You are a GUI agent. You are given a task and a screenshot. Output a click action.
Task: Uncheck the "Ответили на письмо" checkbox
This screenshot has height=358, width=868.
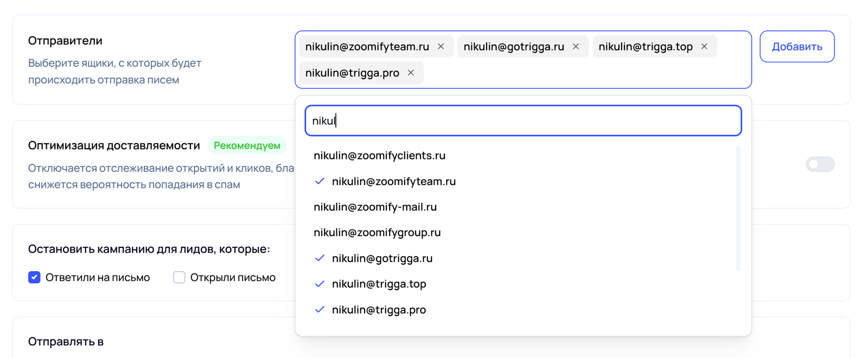(x=34, y=278)
